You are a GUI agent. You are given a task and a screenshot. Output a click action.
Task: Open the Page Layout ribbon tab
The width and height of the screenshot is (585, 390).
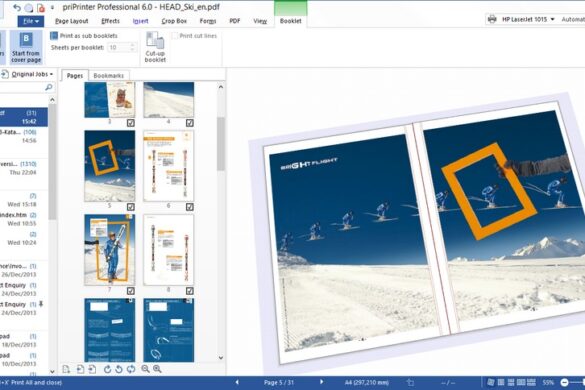(72, 21)
